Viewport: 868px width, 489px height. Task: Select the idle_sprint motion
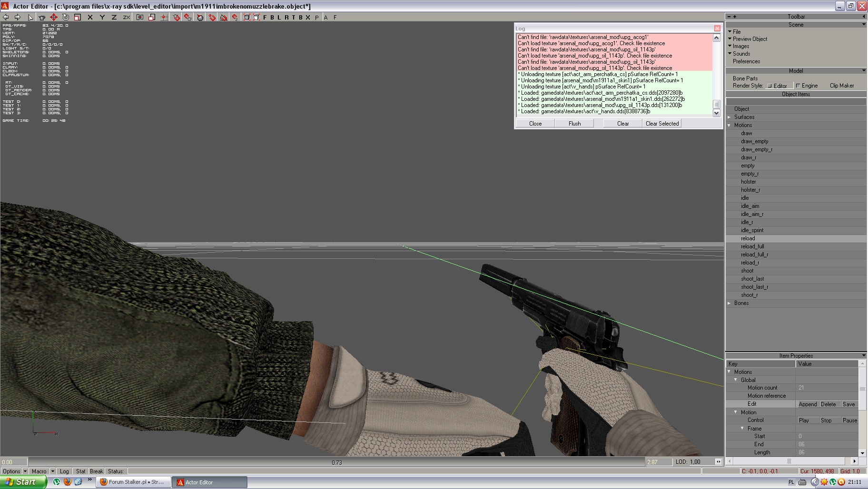(x=752, y=230)
